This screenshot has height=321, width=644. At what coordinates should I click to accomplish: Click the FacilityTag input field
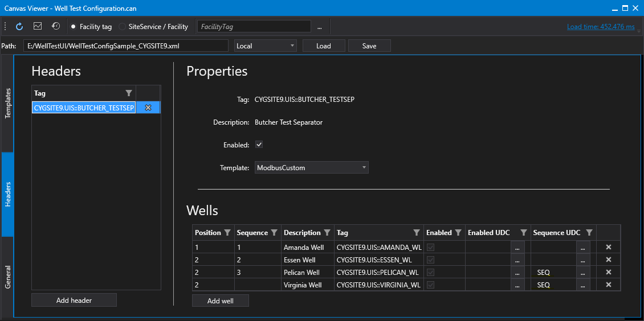254,27
